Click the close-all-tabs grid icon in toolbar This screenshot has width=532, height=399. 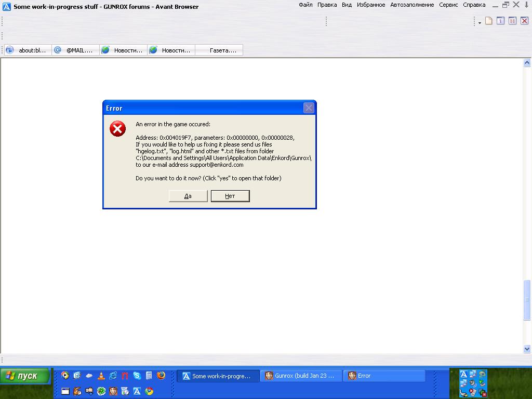click(x=512, y=21)
